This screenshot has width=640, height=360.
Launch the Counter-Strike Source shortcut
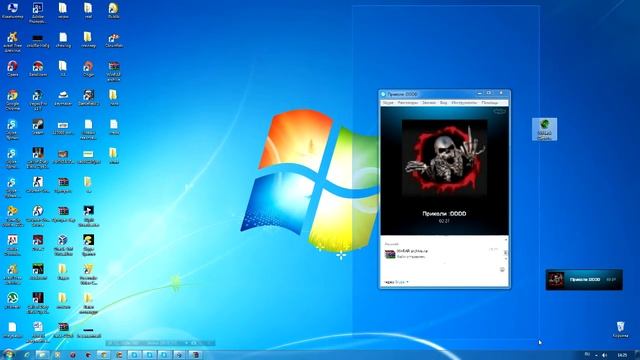tap(38, 216)
